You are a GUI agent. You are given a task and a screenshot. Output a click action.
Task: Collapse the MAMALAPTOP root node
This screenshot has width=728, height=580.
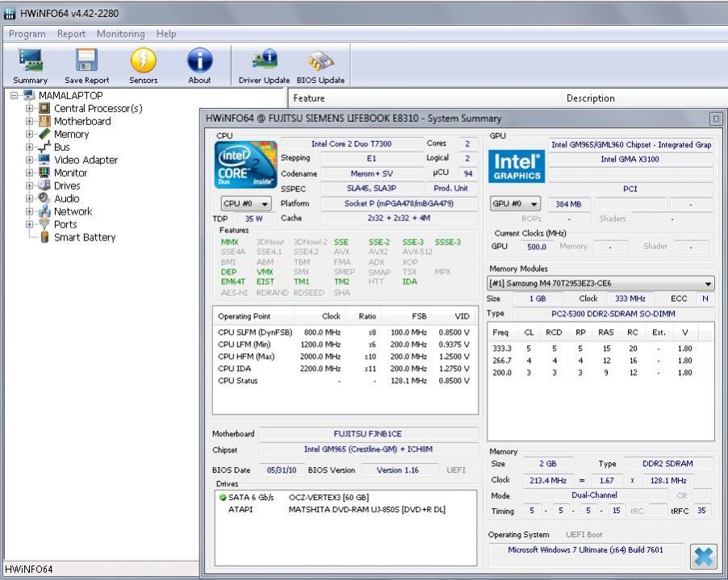[15, 95]
